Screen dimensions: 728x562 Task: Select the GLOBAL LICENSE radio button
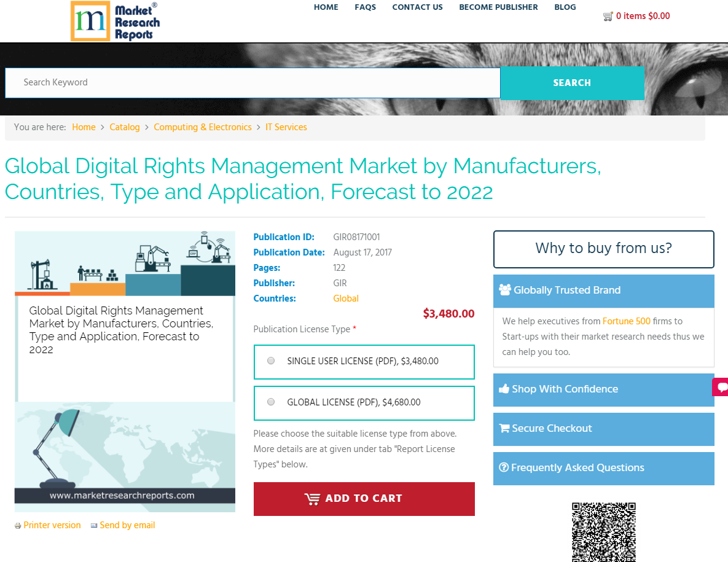point(271,402)
